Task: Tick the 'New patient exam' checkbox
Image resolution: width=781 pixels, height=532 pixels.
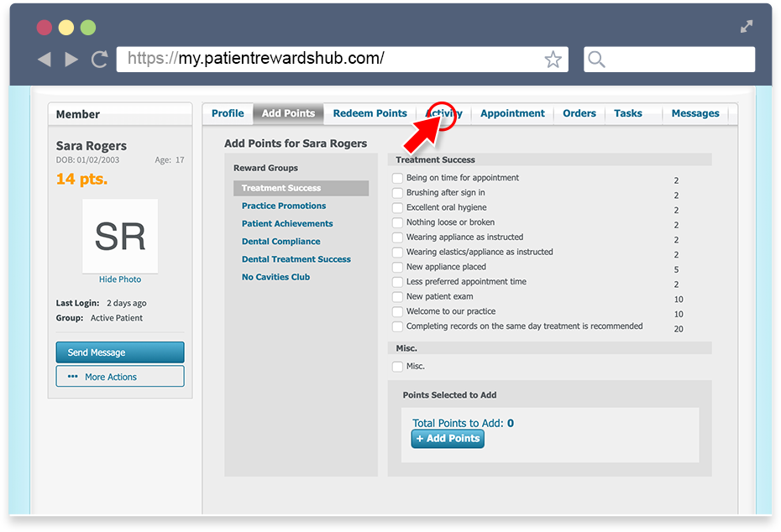Action: tap(397, 297)
